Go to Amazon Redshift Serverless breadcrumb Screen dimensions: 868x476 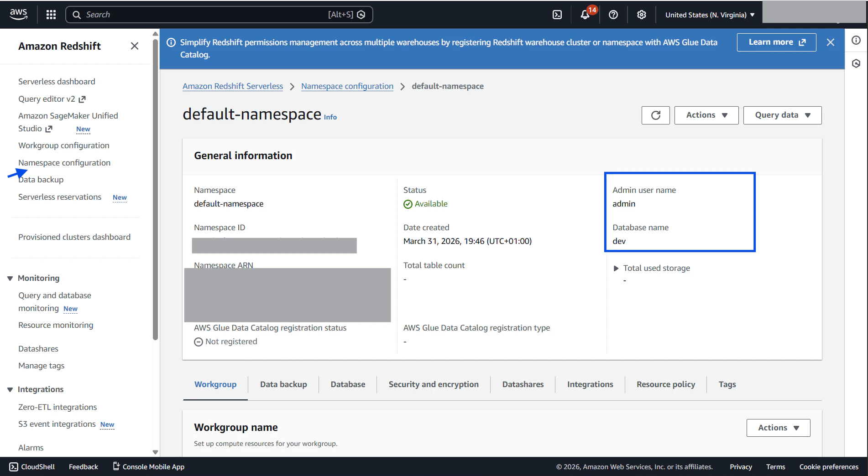[233, 86]
